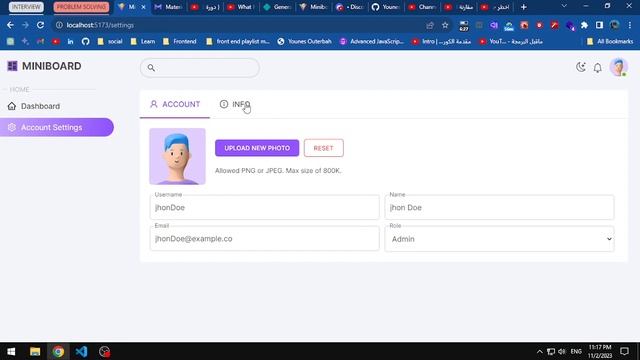This screenshot has width=640, height=360.
Task: Click Chrome icon in taskbar
Action: 58,351
